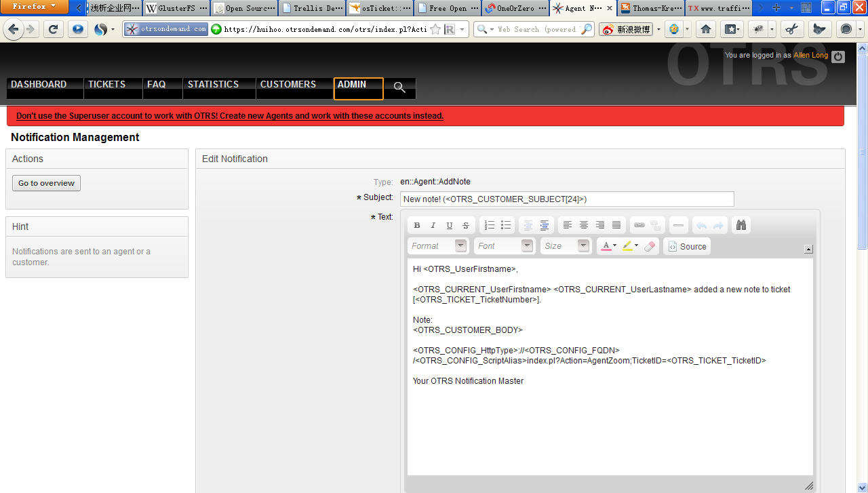Insert a numbered list
Screen dimensions: 868x493
click(x=490, y=225)
